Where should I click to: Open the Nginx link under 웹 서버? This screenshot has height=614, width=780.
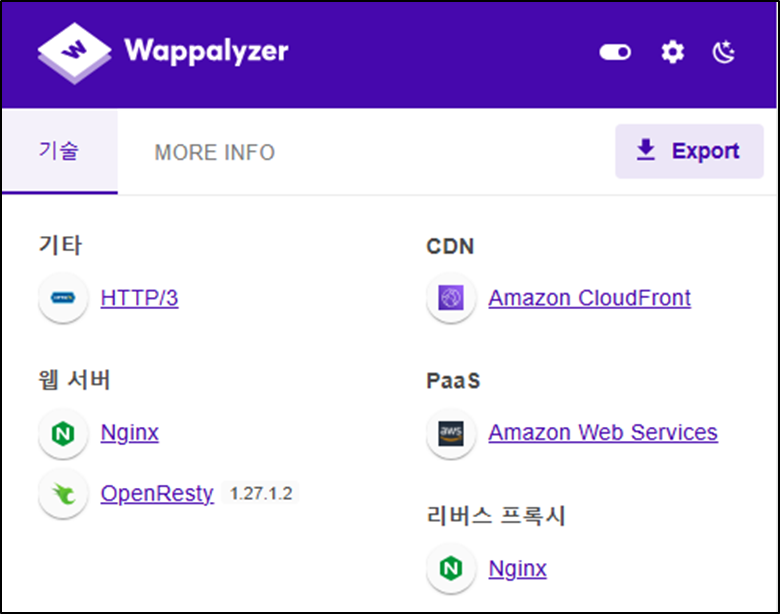130,433
